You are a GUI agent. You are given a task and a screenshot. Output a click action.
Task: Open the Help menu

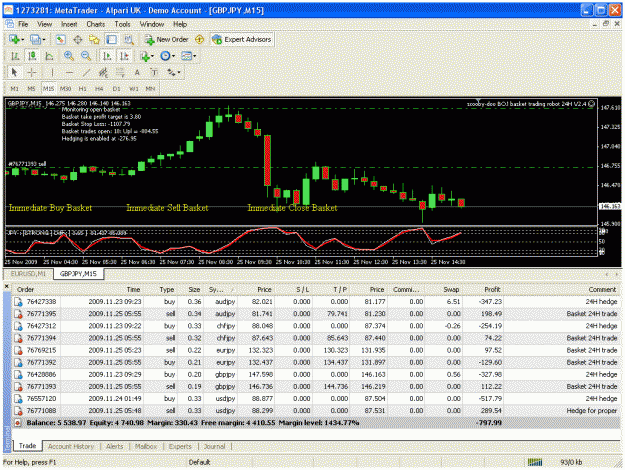tap(180, 24)
